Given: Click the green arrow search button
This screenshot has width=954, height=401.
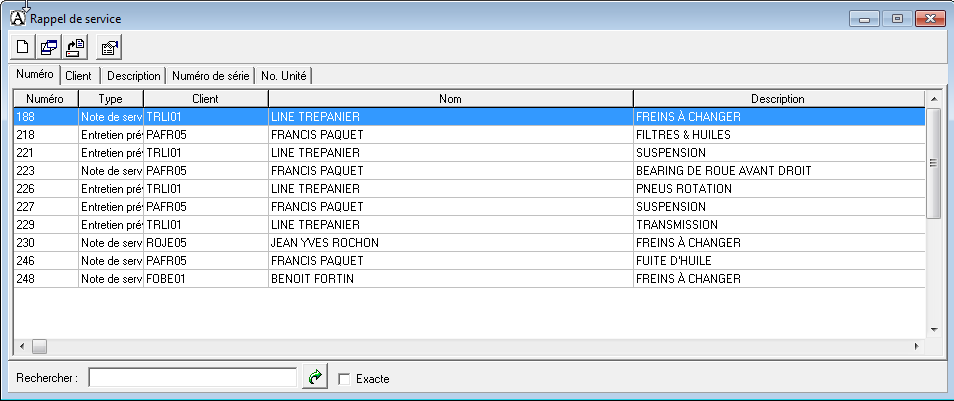Looking at the screenshot, I should pos(315,378).
